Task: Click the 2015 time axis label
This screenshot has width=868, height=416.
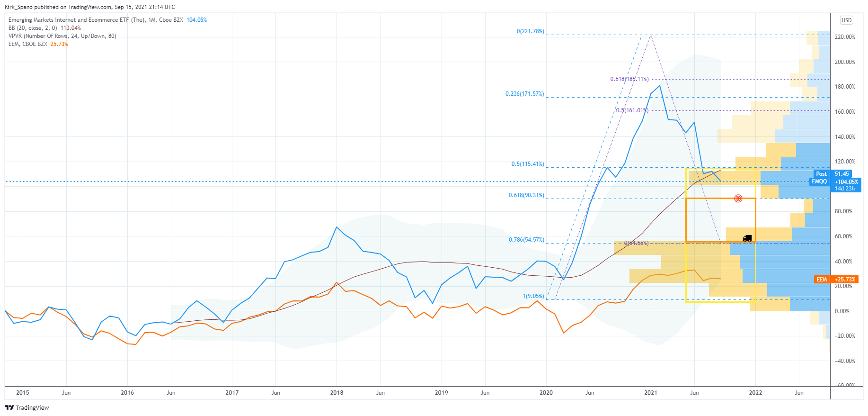Action: point(23,393)
